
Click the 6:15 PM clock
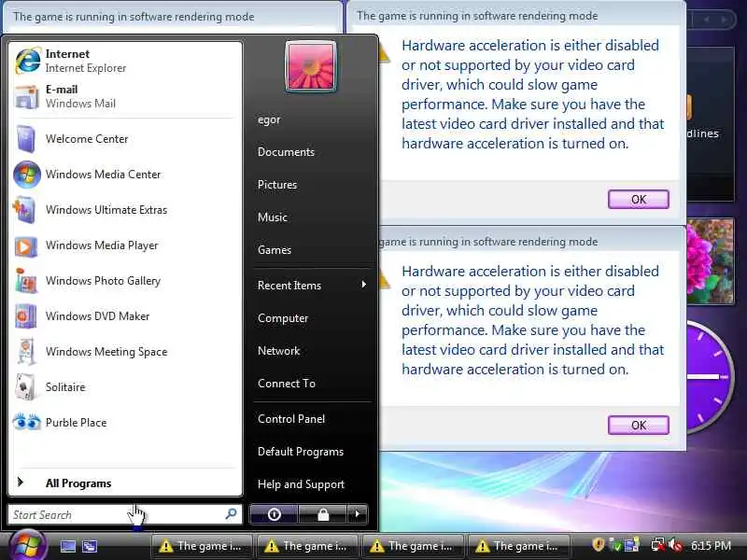tap(711, 546)
